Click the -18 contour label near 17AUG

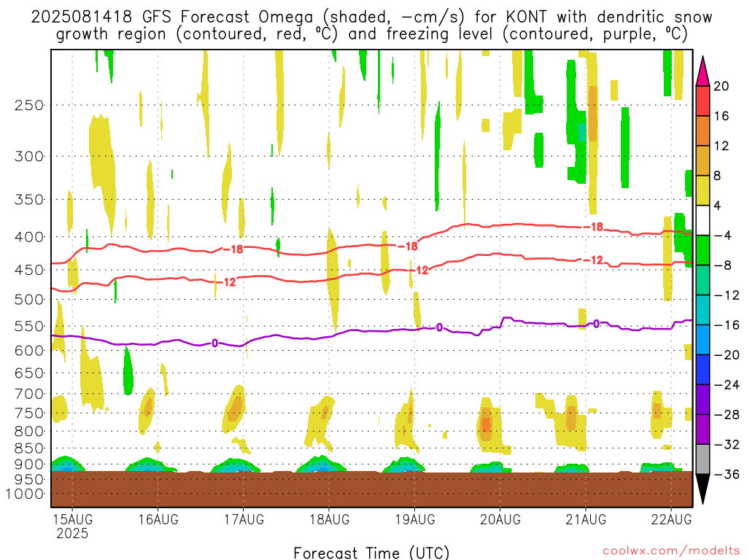point(233,249)
